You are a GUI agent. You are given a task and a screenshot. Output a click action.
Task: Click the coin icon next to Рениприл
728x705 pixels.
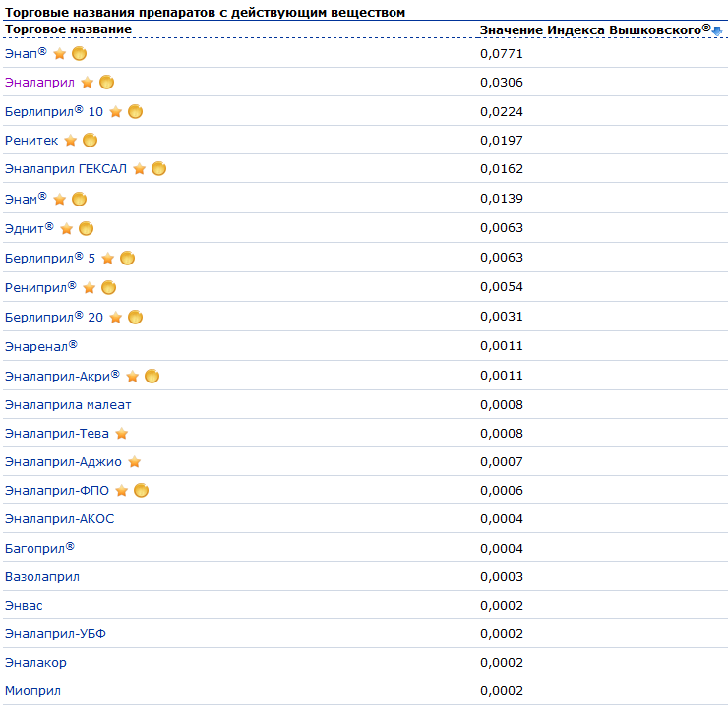point(108,288)
